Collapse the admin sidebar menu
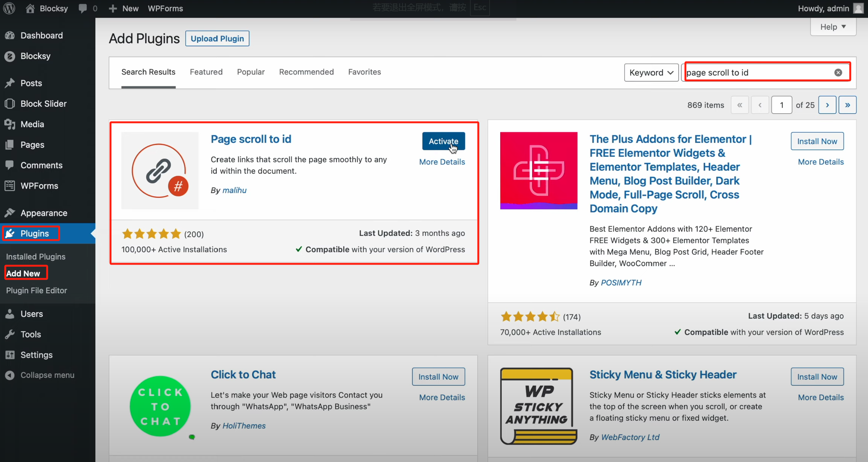The width and height of the screenshot is (868, 462). point(47,375)
